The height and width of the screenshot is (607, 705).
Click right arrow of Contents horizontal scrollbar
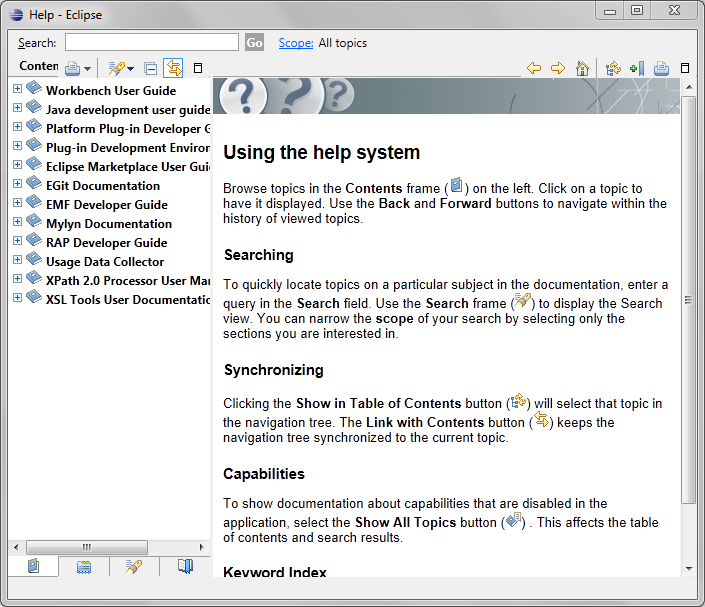tap(201, 547)
